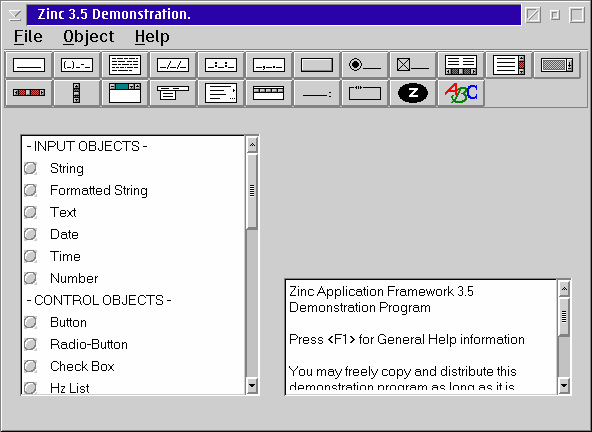Click the group box toolbar icon
Image resolution: width=592 pixels, height=432 pixels.
tap(365, 93)
